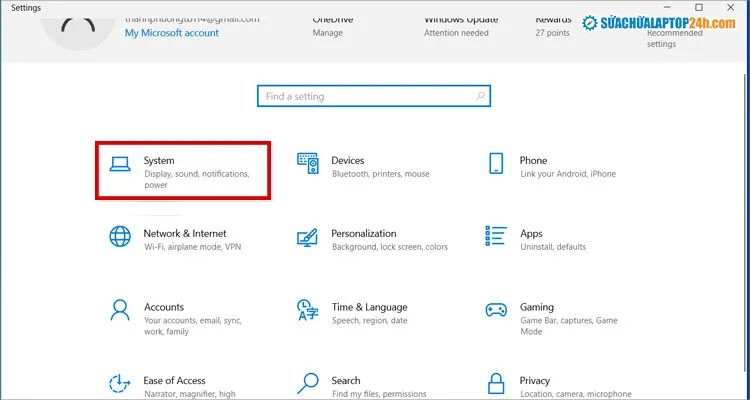
Task: Click 'Bluetooth, printers, mouse' description
Action: pyautogui.click(x=381, y=174)
